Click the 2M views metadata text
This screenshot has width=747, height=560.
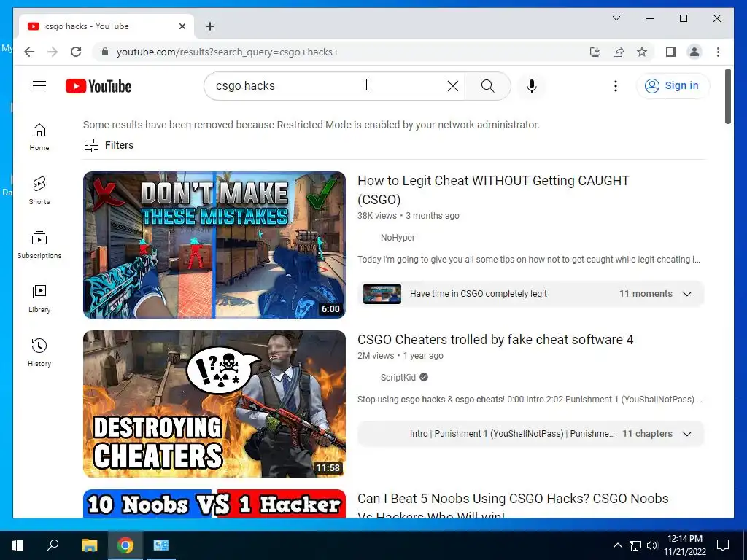tap(376, 356)
